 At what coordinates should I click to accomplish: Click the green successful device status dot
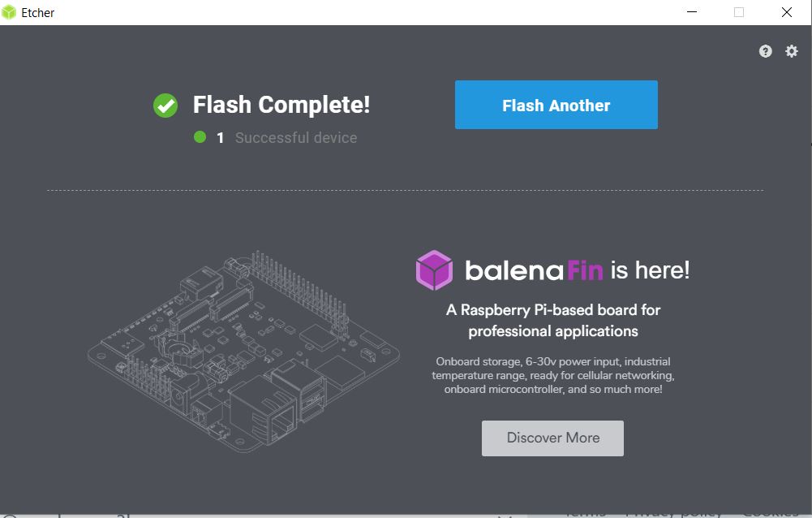pos(200,137)
